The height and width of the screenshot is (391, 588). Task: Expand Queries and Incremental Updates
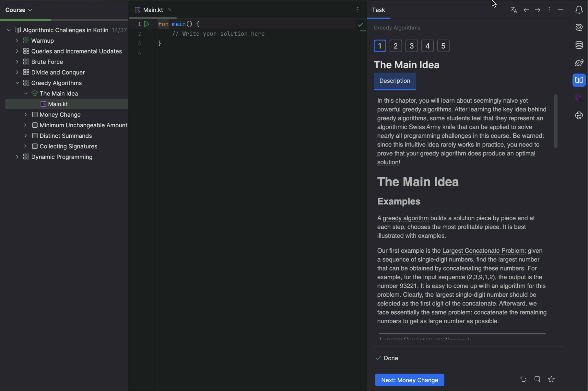click(17, 51)
